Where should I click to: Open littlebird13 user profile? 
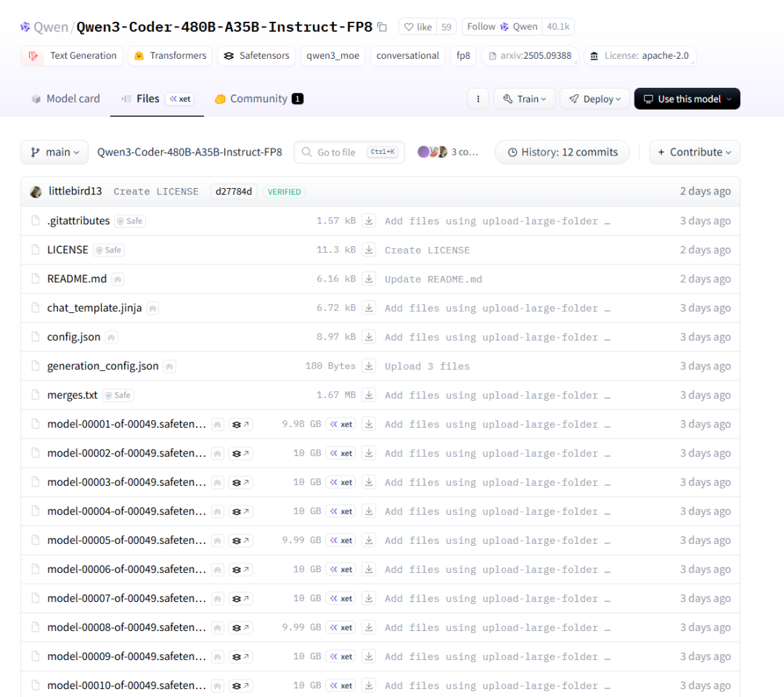tap(75, 191)
